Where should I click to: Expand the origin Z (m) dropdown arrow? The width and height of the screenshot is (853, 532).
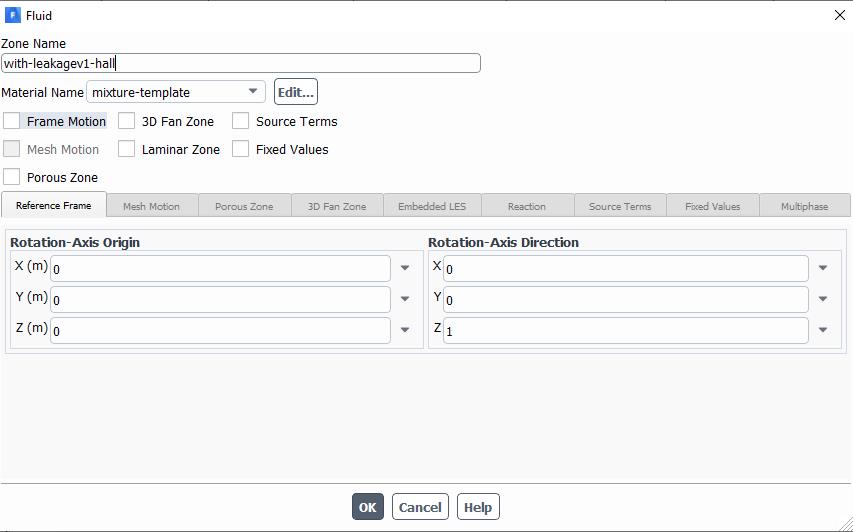(x=405, y=330)
